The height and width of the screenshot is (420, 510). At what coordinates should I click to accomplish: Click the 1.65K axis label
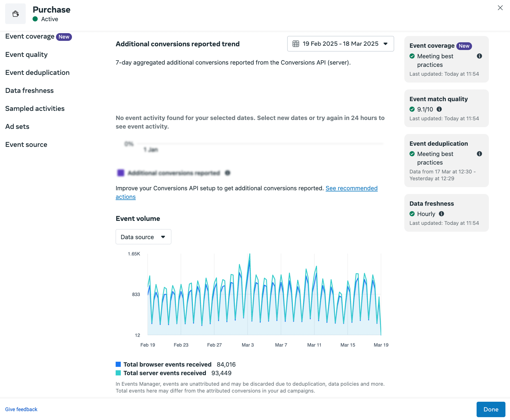(x=134, y=254)
